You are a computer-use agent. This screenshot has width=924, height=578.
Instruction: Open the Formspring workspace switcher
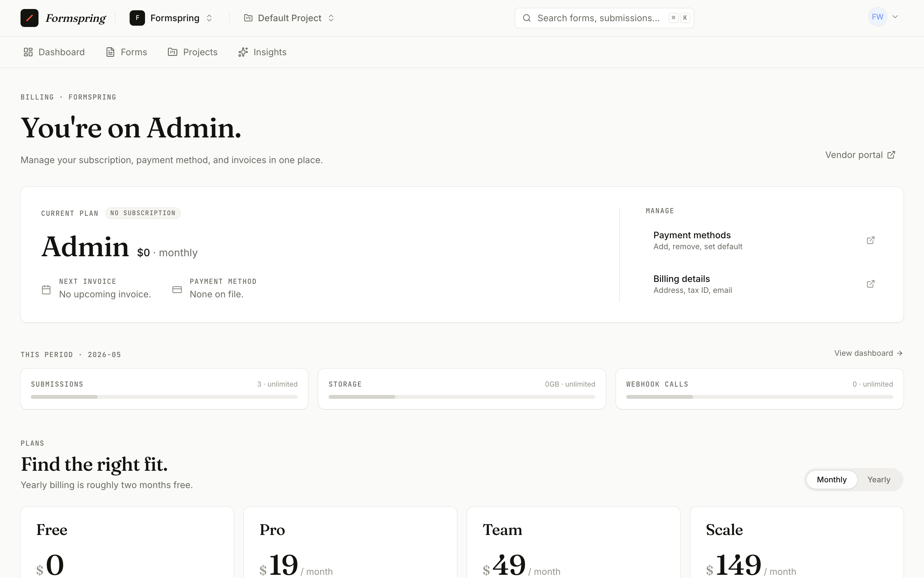point(171,18)
